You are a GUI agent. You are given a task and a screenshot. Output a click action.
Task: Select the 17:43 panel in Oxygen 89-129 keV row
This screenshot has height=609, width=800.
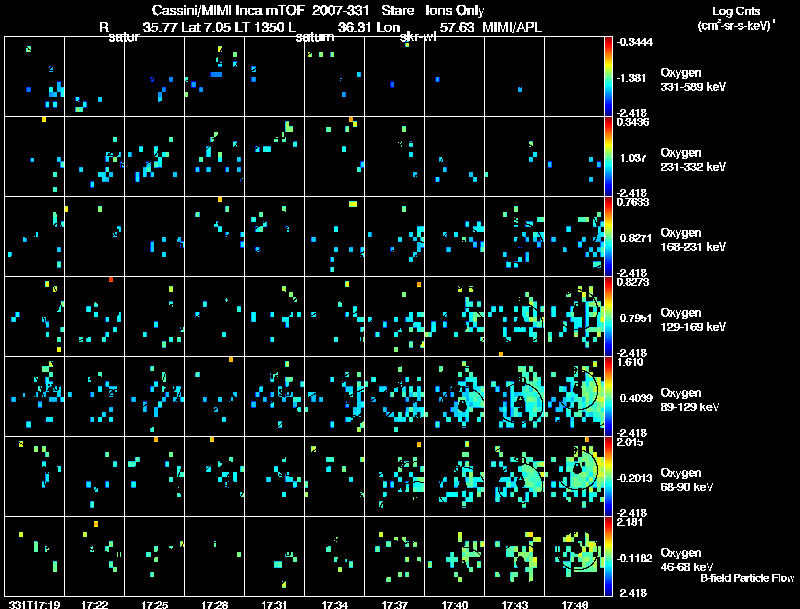[x=515, y=396]
